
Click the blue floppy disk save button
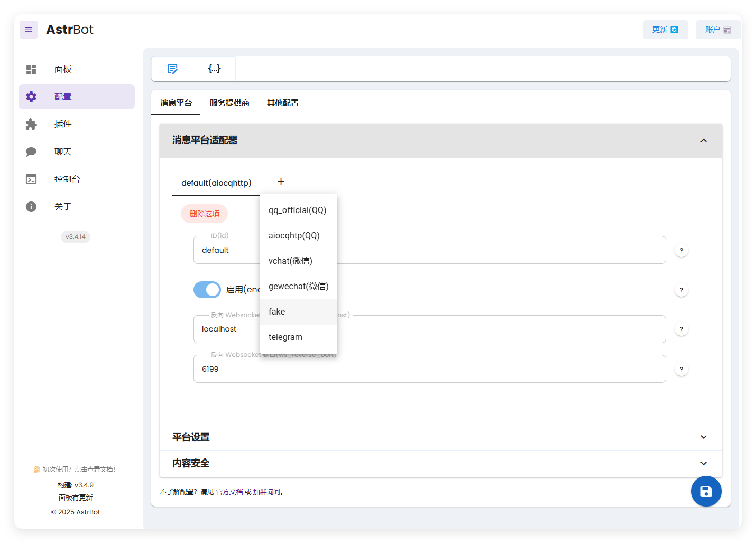(706, 491)
